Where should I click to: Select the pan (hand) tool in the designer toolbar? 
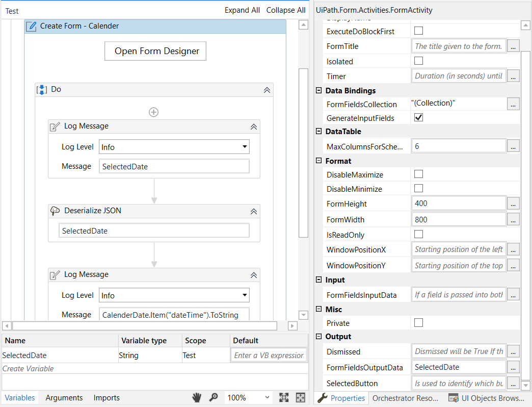coord(197,397)
